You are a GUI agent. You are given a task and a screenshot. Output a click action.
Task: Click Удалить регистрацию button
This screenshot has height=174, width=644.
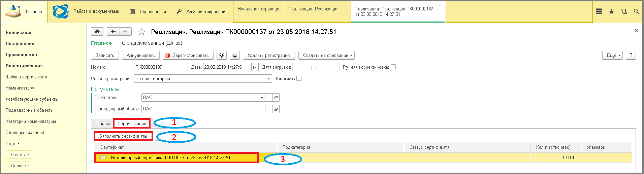point(269,55)
